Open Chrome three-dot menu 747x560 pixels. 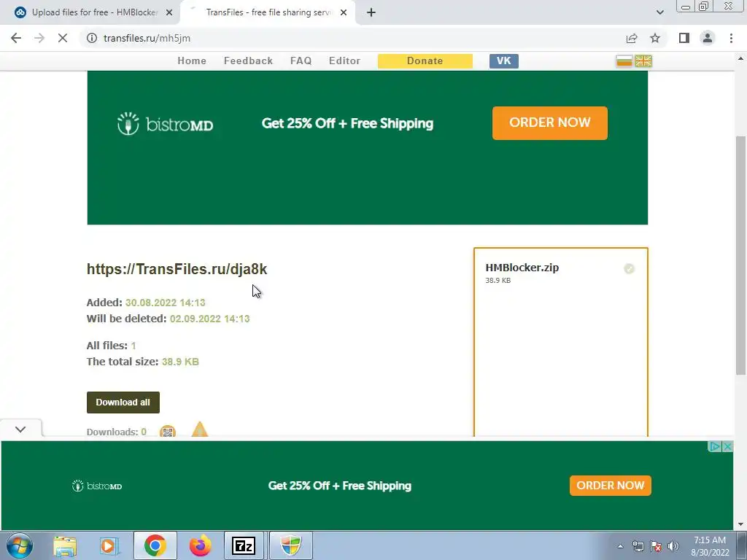(731, 38)
